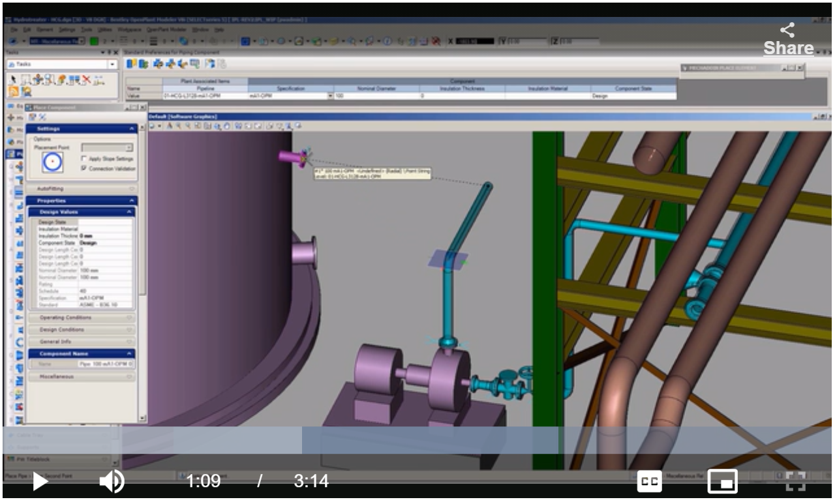Click second icon in Place Component dialog
The image size is (835, 504).
(42, 117)
